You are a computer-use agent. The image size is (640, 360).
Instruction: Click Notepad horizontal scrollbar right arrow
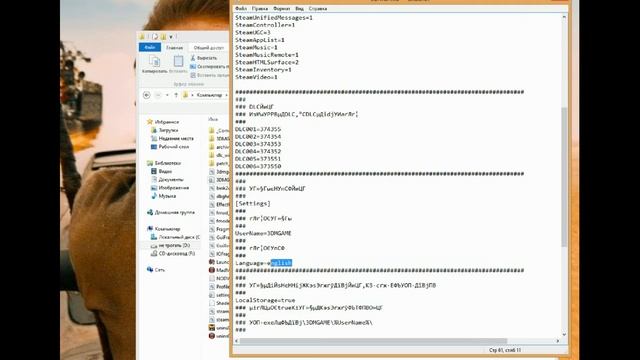pyautogui.click(x=558, y=341)
